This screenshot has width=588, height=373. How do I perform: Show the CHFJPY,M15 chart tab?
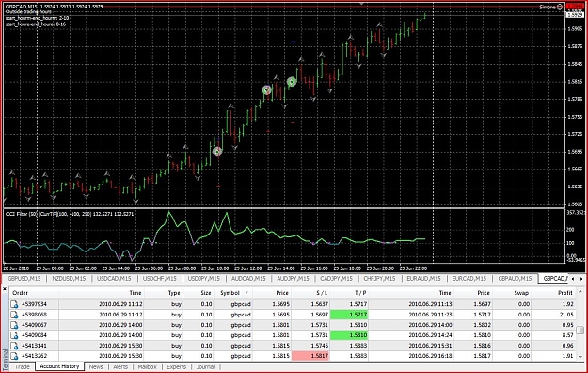[x=379, y=279]
